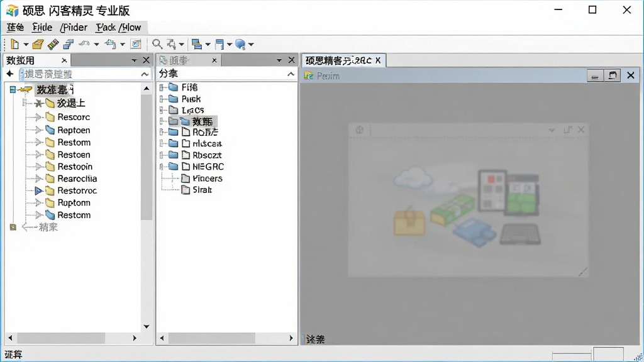
Task: Click the middle panel's scroll-right arrow
Action: [x=291, y=338]
